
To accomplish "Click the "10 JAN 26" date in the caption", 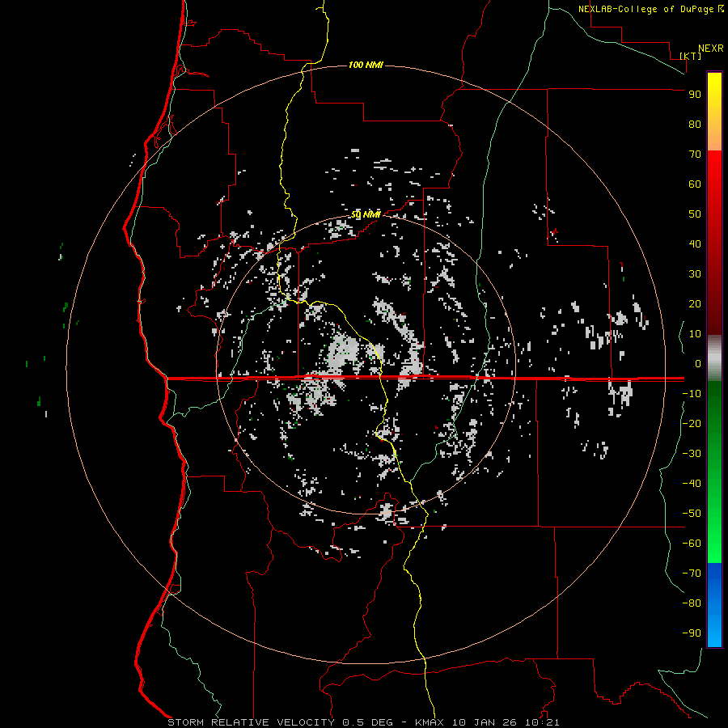I will [485, 722].
